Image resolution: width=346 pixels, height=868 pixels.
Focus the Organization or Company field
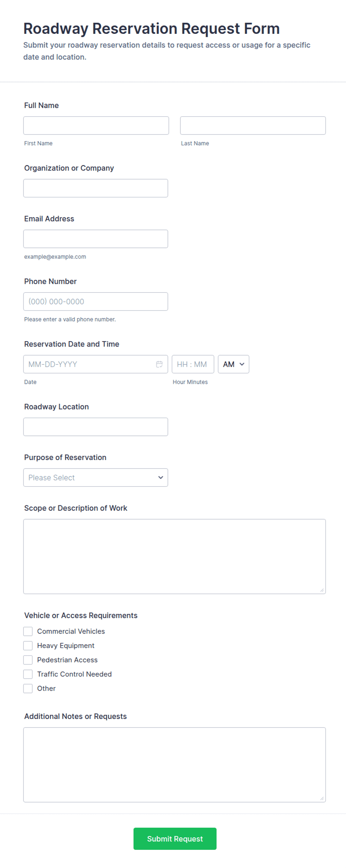[96, 188]
